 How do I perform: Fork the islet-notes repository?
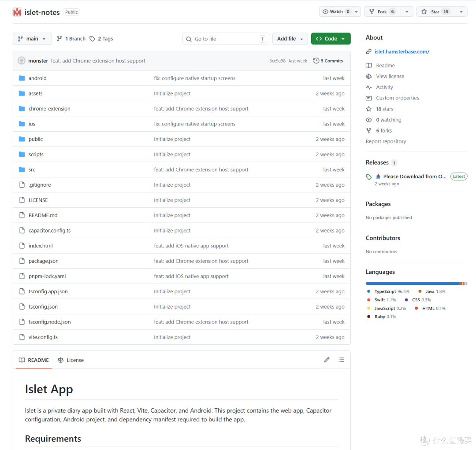(x=383, y=12)
